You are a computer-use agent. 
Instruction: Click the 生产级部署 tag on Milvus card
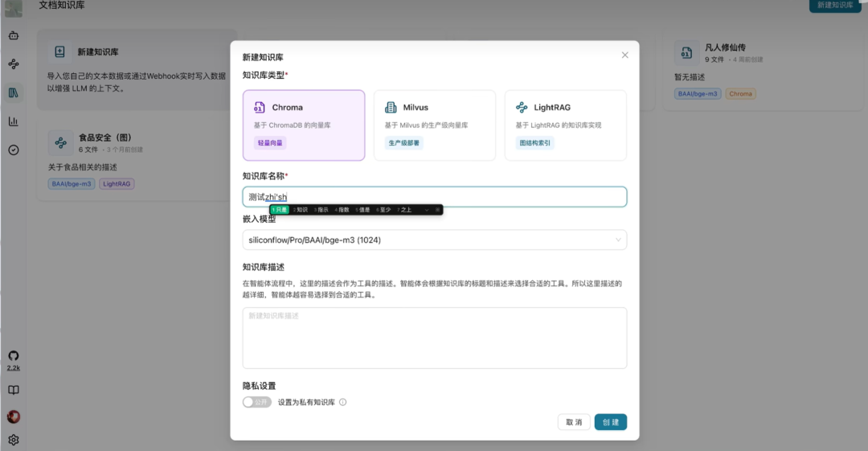403,143
